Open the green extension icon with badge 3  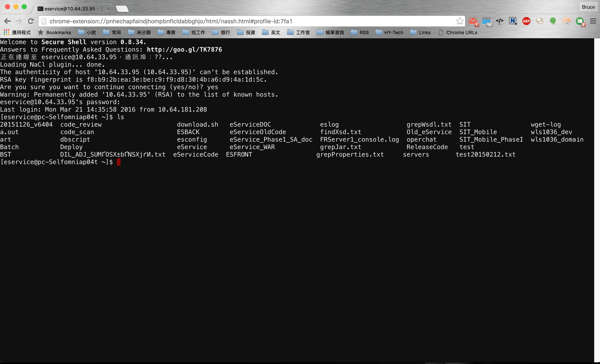580,22
